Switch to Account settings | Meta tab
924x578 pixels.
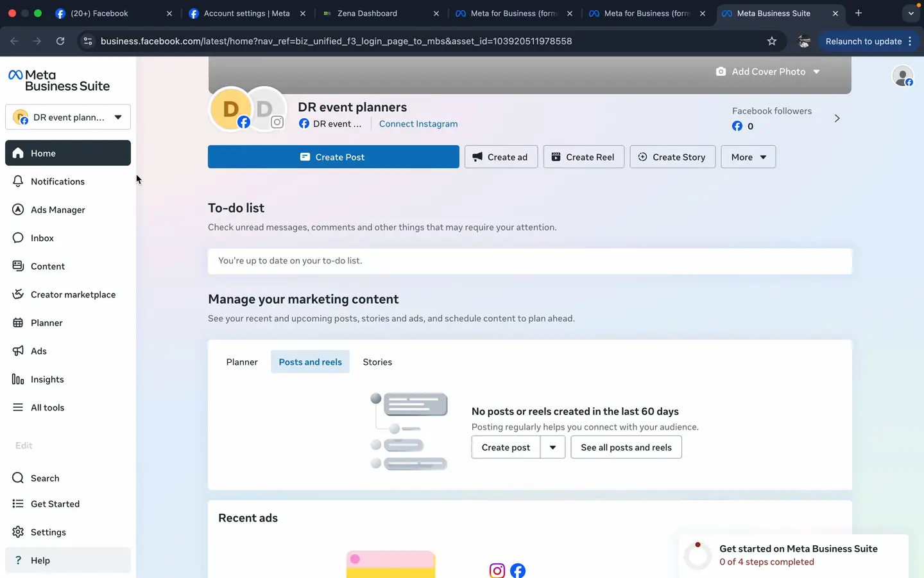coord(246,13)
